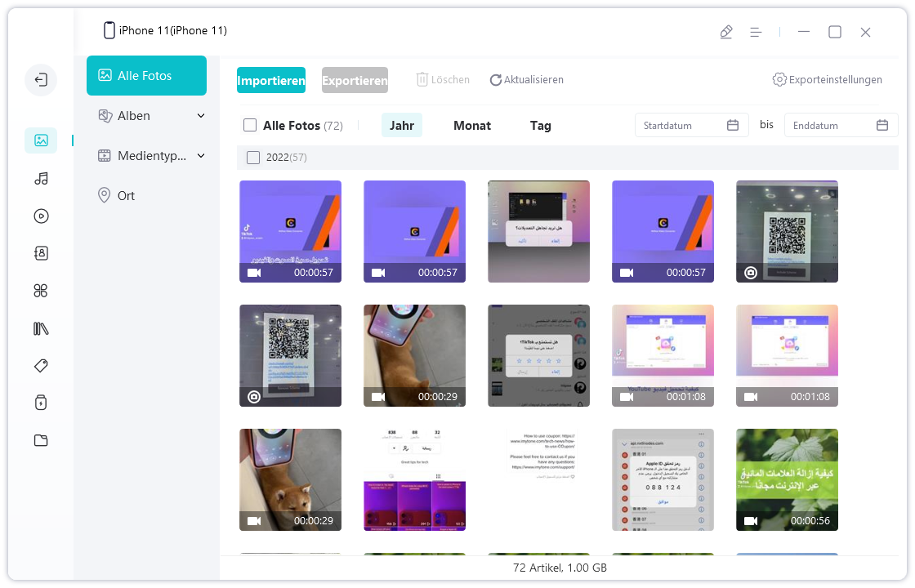This screenshot has width=915, height=588.
Task: Expand the Alben chevron
Action: click(201, 116)
